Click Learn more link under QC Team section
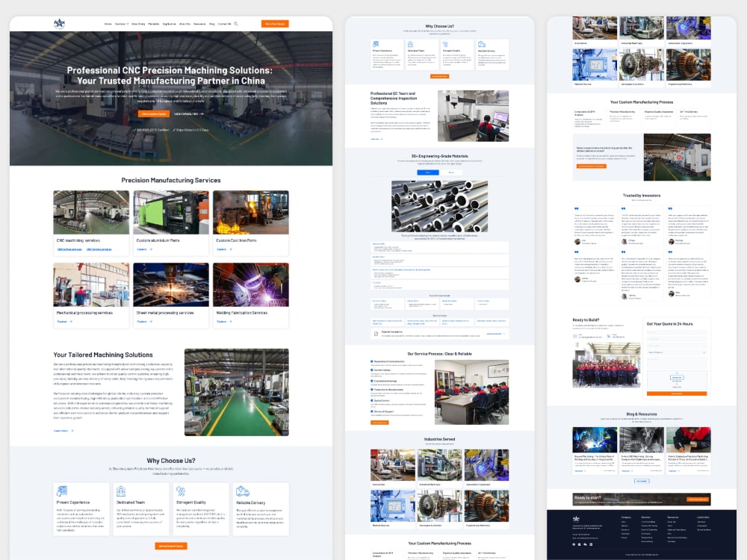 click(x=376, y=139)
